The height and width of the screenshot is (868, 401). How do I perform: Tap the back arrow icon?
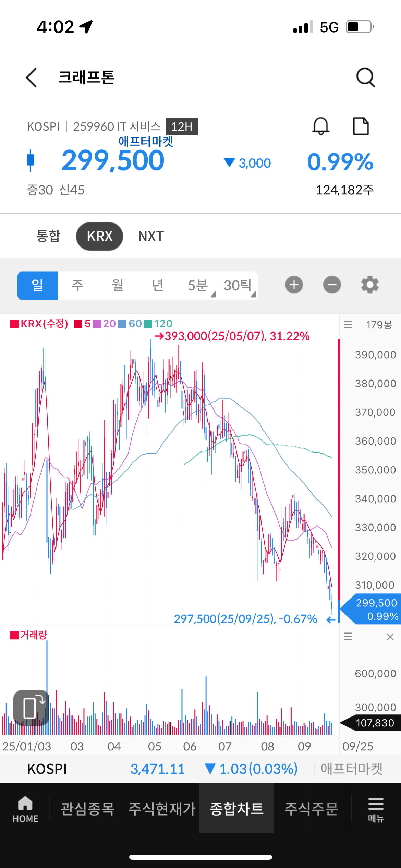[31, 77]
